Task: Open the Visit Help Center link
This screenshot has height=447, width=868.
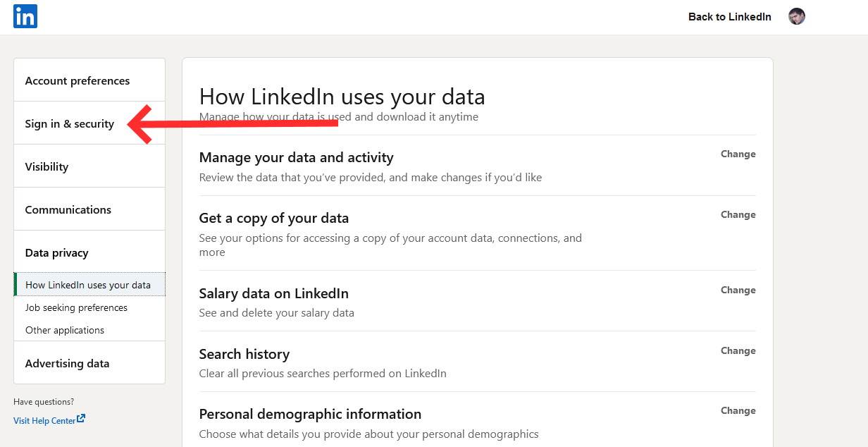Action: 44,420
